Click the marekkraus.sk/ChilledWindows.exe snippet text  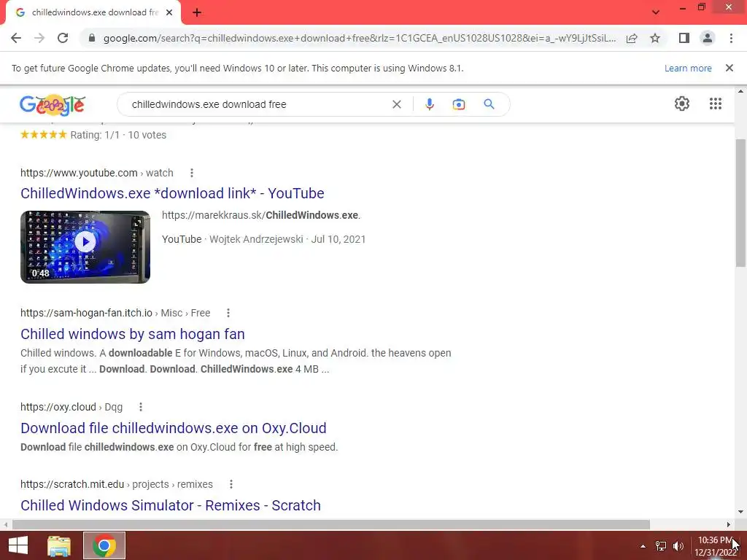pos(261,215)
